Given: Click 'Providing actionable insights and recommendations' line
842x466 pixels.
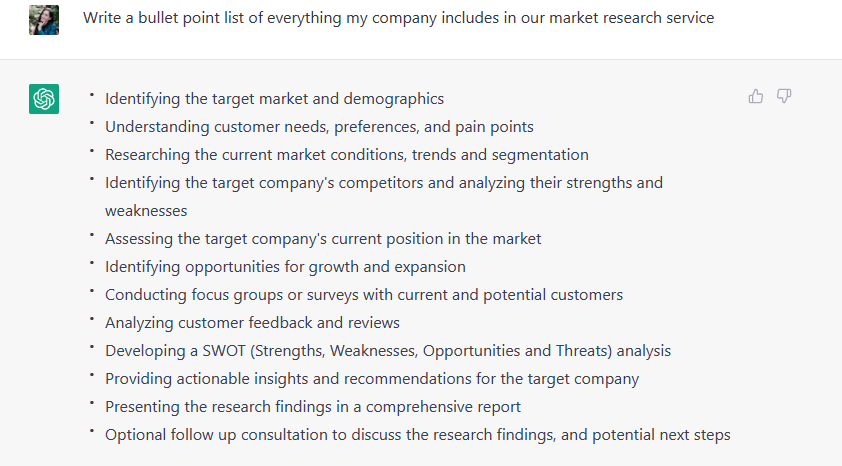Looking at the screenshot, I should pos(372,379).
